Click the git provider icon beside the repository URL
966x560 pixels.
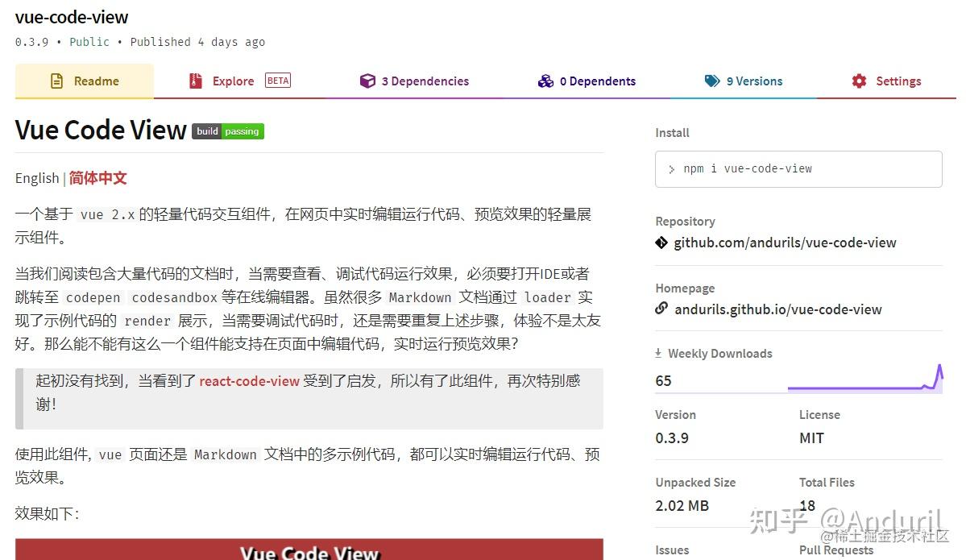pos(661,242)
